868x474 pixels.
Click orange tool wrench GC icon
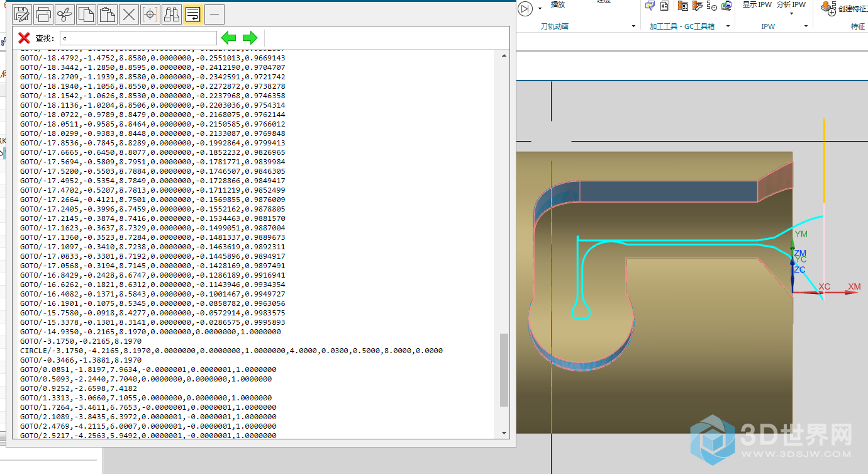[698, 6]
